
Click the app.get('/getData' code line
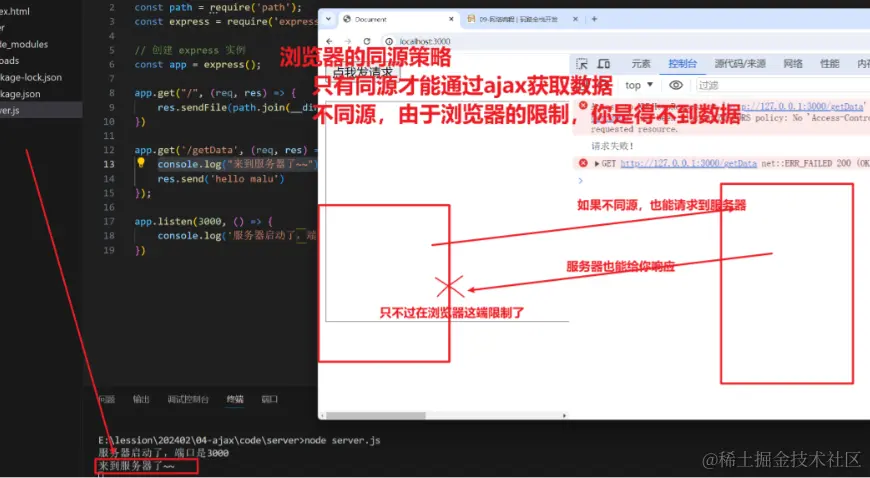[226, 150]
